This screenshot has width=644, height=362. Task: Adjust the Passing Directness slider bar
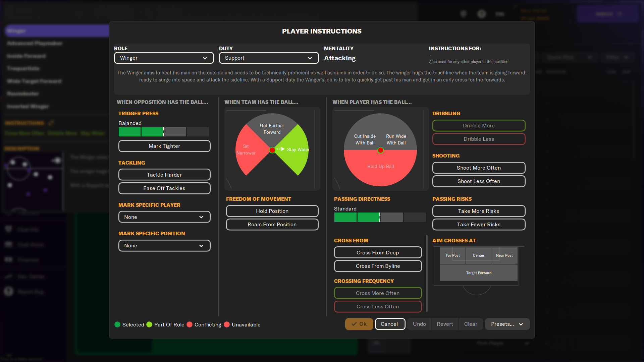point(380,217)
